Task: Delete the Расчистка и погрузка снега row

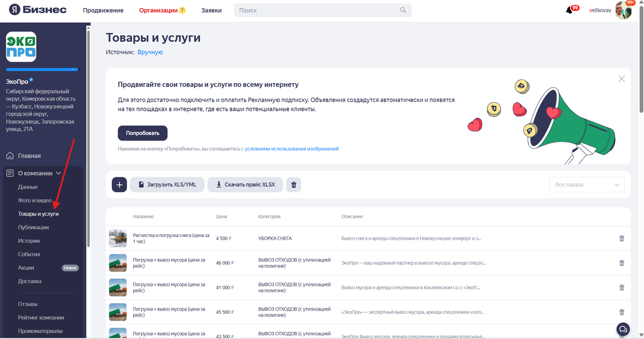Action: point(621,238)
